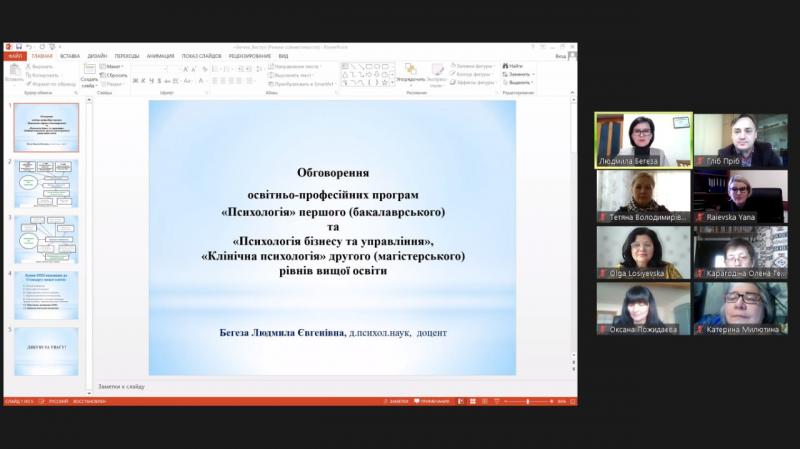Click the Примечания comments button in status bar
Image resolution: width=800 pixels, height=449 pixels.
point(433,401)
